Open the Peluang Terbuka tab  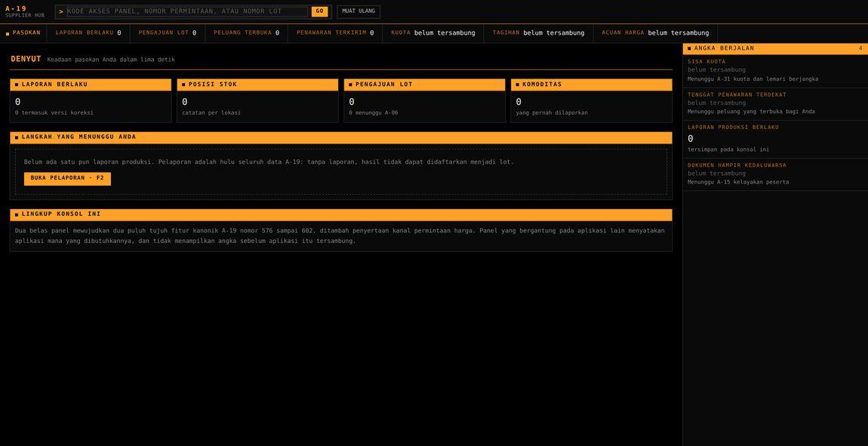click(247, 33)
